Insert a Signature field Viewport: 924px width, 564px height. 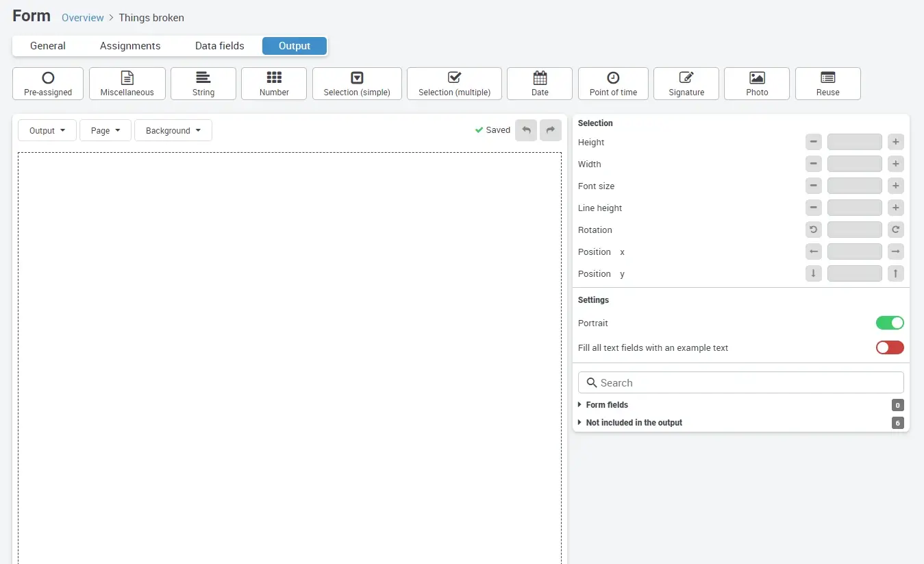(686, 83)
